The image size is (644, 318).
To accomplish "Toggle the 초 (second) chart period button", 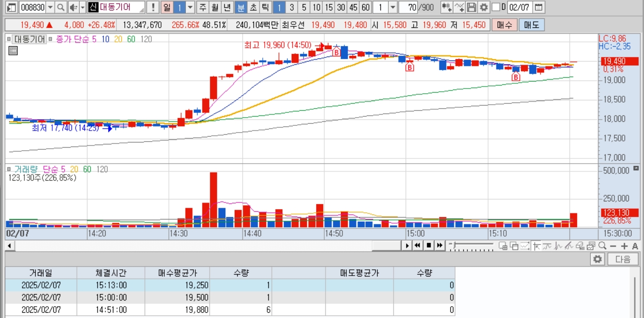I will 253,7.
